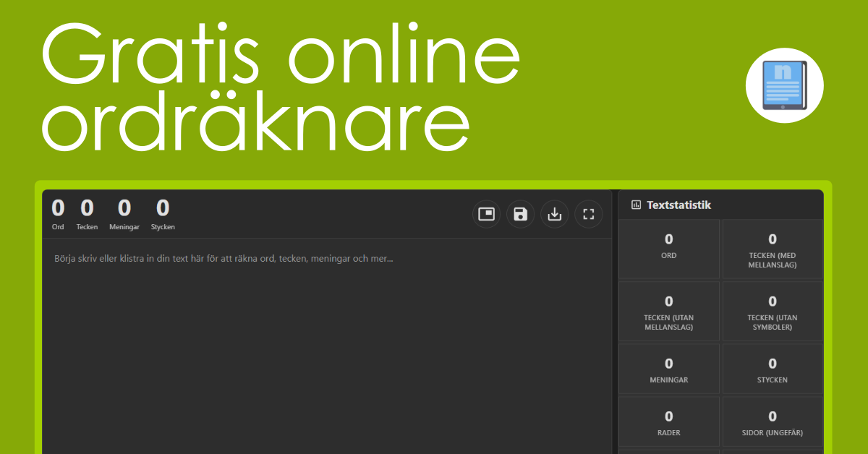Click the Meningar counter above the editor
This screenshot has height=454, width=868.
click(124, 215)
